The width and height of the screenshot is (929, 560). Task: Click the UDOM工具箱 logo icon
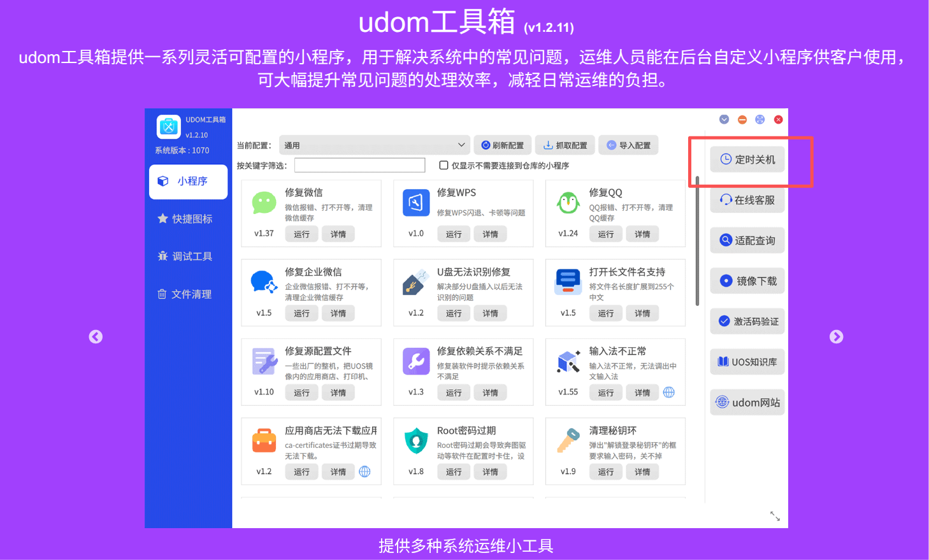click(168, 127)
